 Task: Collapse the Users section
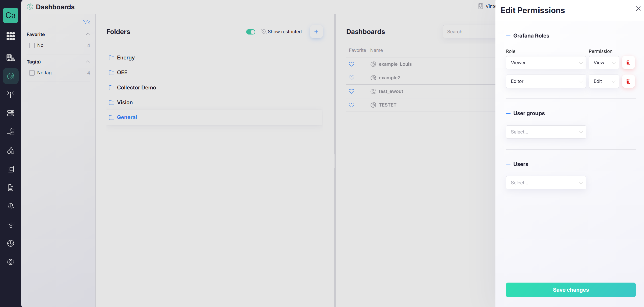click(x=508, y=164)
